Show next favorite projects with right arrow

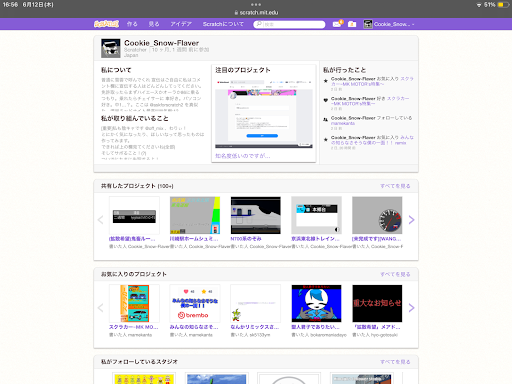tap(411, 308)
